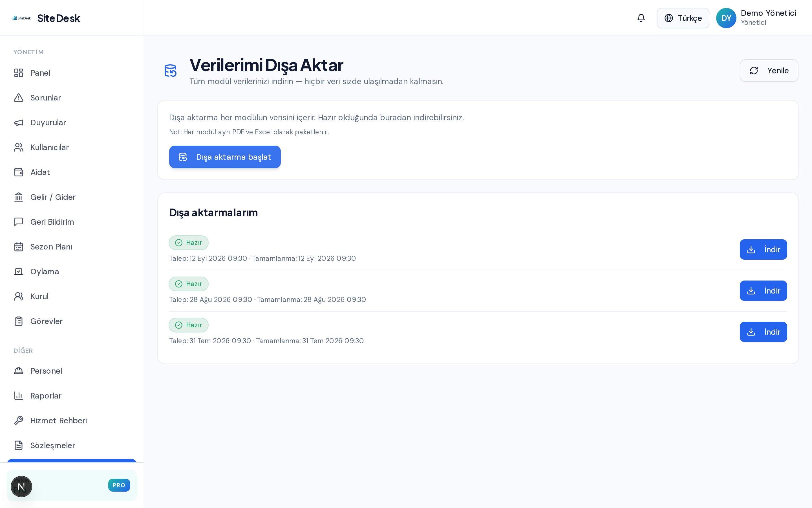Image resolution: width=812 pixels, height=508 pixels.
Task: Click Hazır badge for 12 Eyl export
Action: 189,243
